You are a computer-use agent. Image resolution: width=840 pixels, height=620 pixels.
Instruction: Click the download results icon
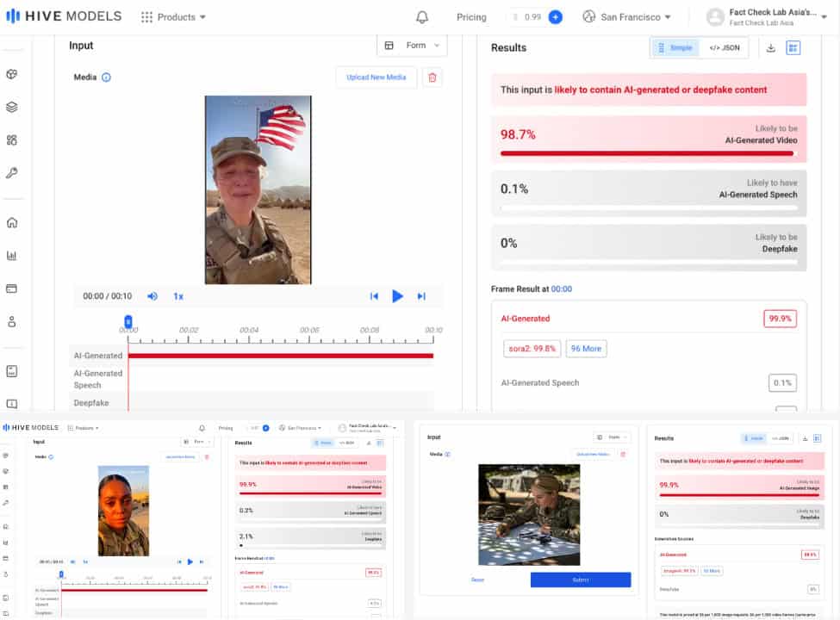coord(770,47)
